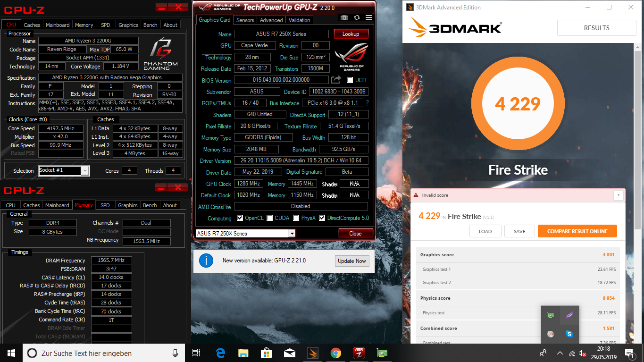Click the network tray icon

pos(572,353)
